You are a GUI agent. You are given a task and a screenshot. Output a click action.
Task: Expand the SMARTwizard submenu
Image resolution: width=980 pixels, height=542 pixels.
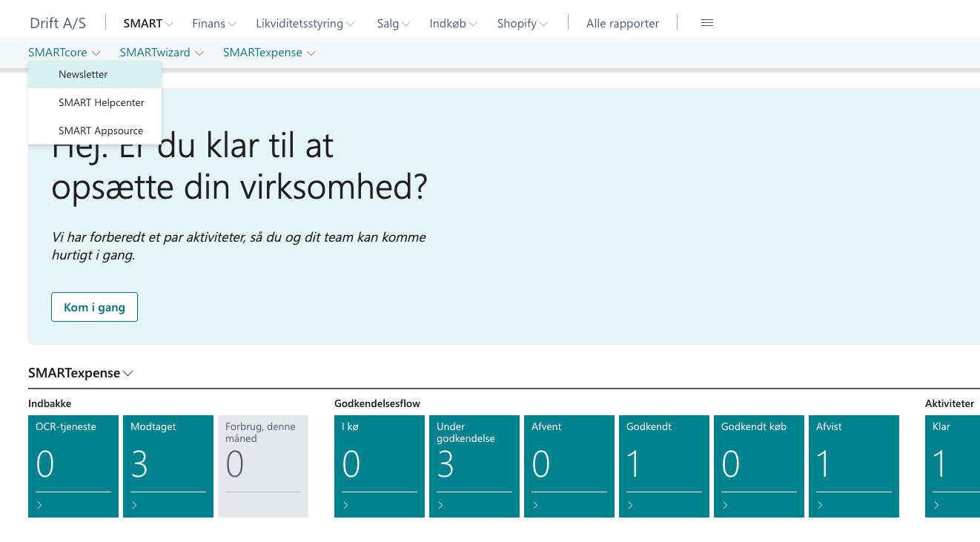point(161,53)
